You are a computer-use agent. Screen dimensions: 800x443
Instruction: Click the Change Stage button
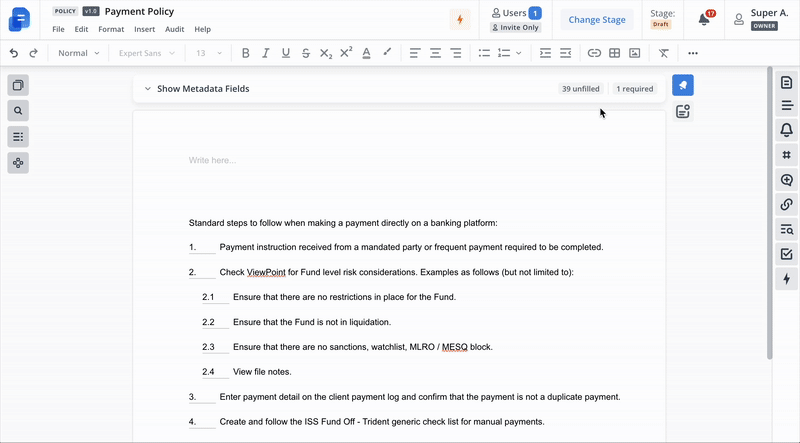[x=597, y=19]
